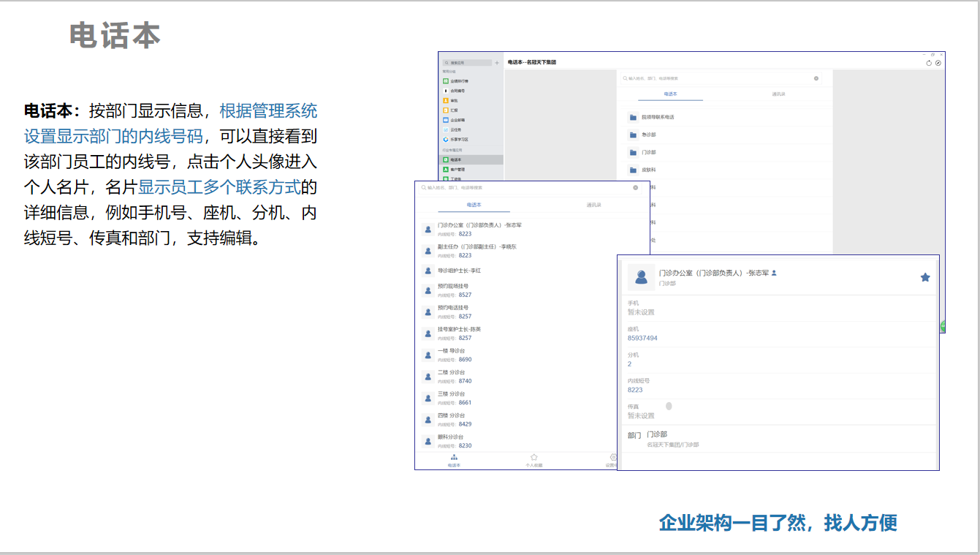Click internal number 8230
Screen dimensions: 980x555
tap(465, 445)
